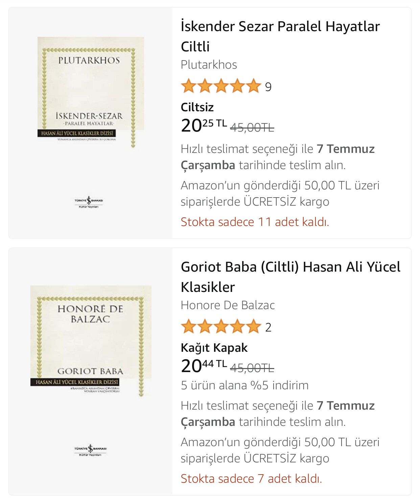420x504 pixels.
Task: Click the İskender Sezar Paralel Hayatlar title
Action: pyautogui.click(x=280, y=36)
